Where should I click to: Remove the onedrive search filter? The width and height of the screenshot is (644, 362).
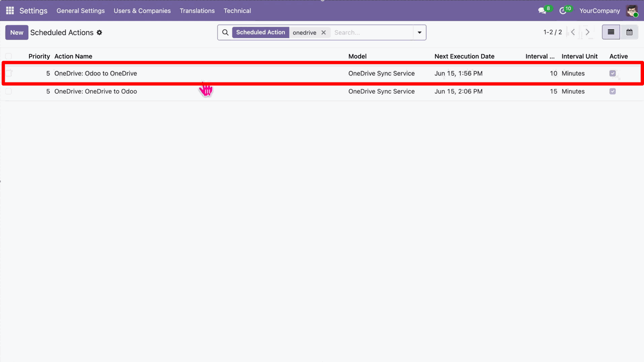(x=323, y=33)
